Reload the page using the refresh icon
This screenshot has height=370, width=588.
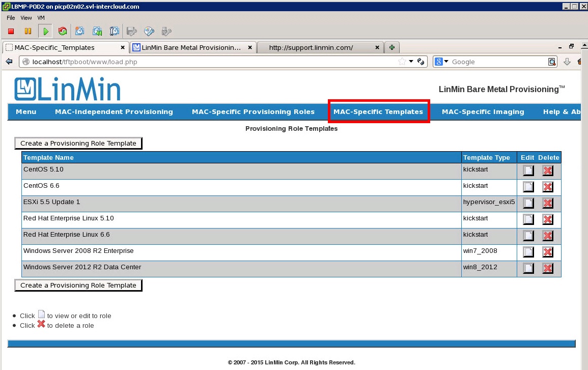pyautogui.click(x=421, y=62)
